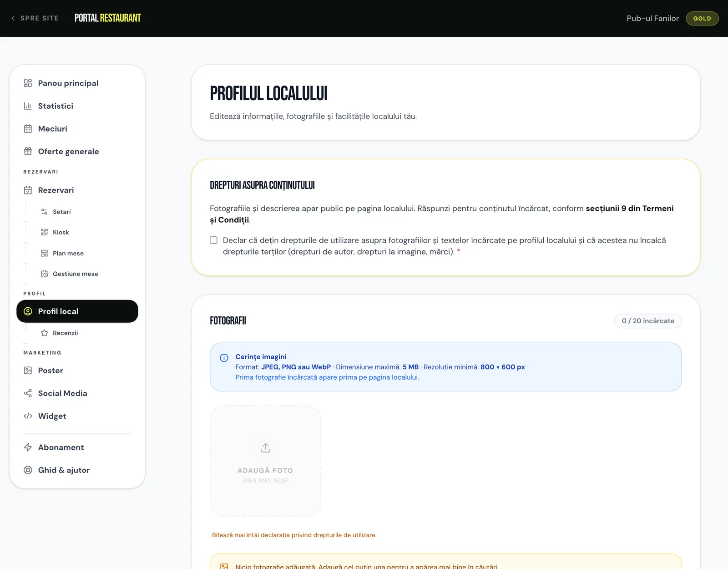Click the Gestiune mese calendar-clock icon
728x569 pixels.
pos(44,274)
